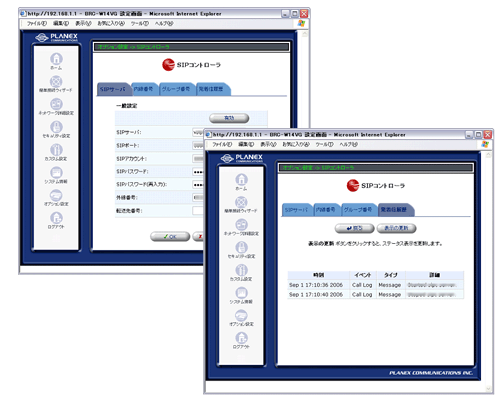Screen dimensions: 500x400
Task: Open the ファイル menu in front window
Action: 222,144
